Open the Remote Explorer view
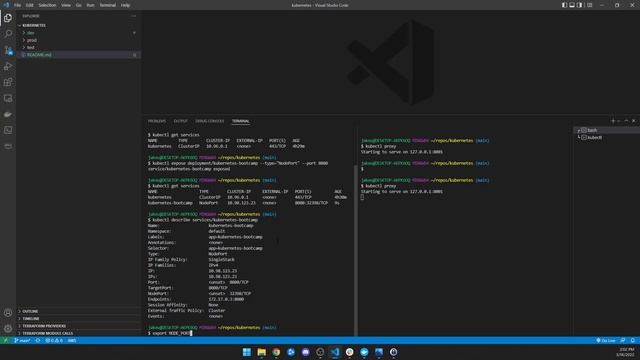Image resolution: width=640 pixels, height=360 pixels. (8, 98)
